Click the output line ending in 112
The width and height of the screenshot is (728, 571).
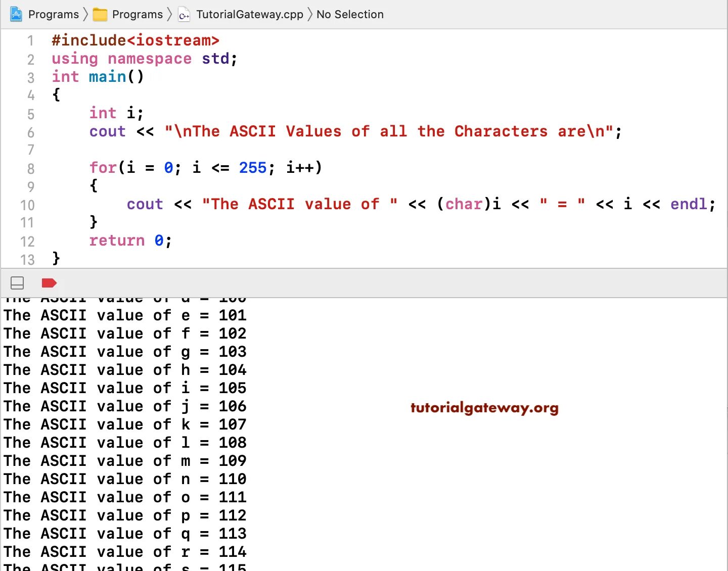pyautogui.click(x=125, y=515)
